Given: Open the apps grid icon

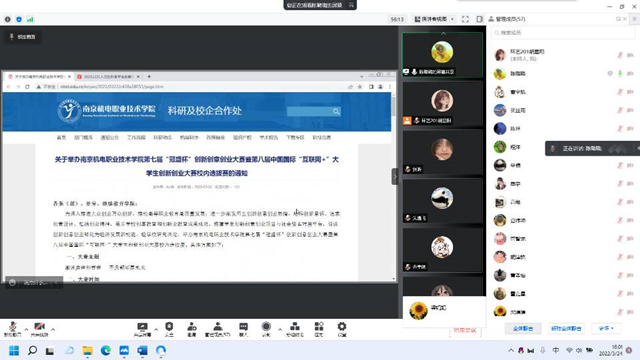Looking at the screenshot, I should click(319, 329).
